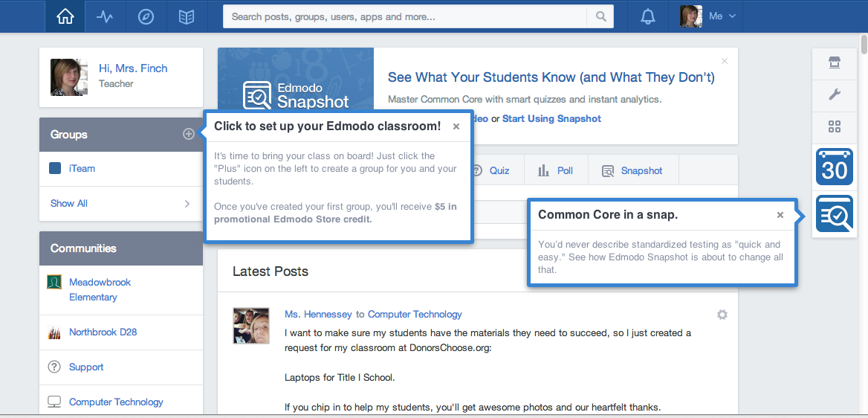The height and width of the screenshot is (418, 868).
Task: Open the gear options on Ms. Hennessey's post
Action: [722, 315]
